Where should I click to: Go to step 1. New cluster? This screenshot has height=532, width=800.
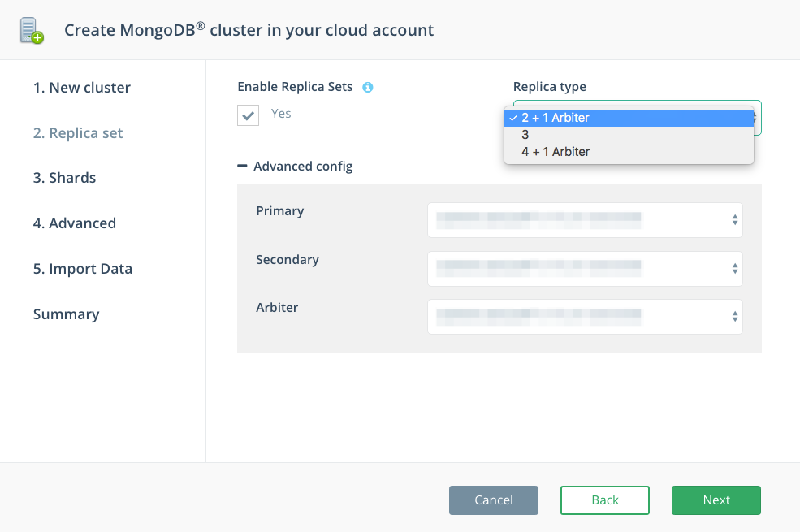[82, 88]
